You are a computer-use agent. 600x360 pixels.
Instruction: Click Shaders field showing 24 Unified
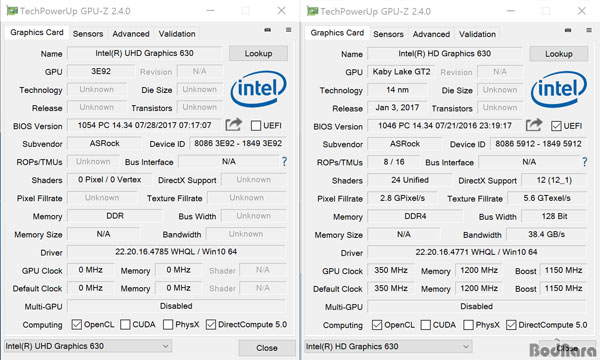click(x=410, y=180)
